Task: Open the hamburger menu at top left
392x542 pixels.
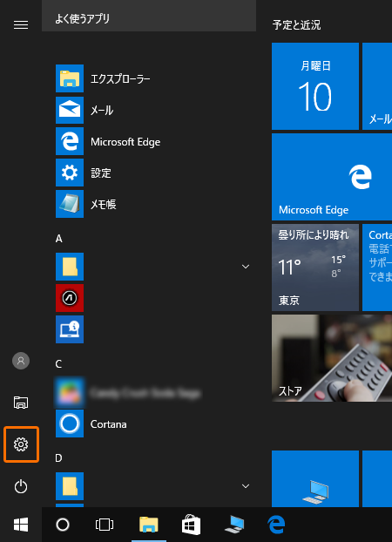Action: 21,25
